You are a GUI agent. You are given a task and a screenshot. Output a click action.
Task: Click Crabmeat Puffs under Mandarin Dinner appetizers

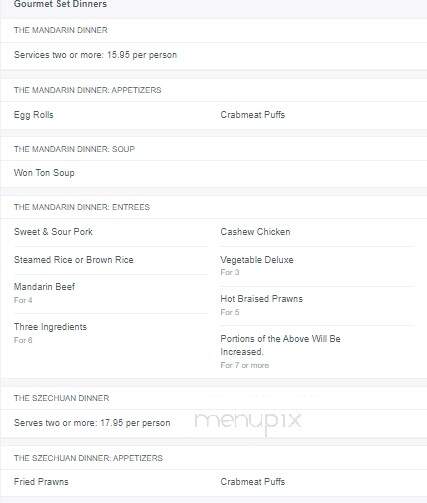[x=253, y=115]
